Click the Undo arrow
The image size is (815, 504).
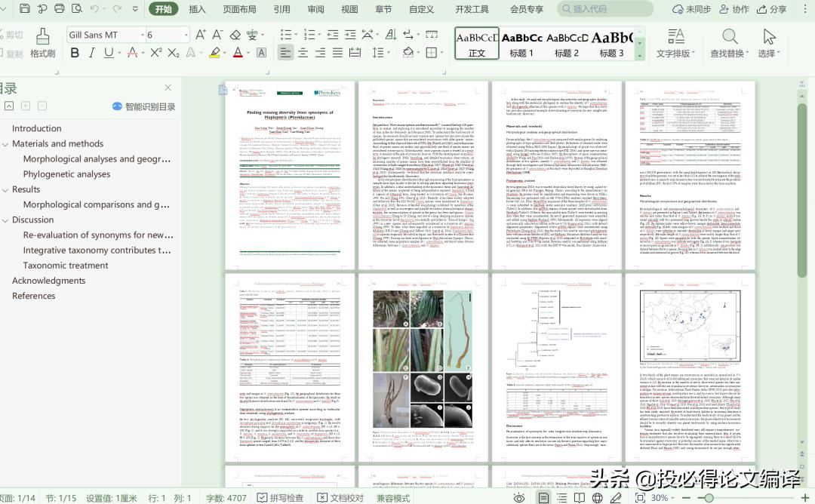click(x=94, y=8)
